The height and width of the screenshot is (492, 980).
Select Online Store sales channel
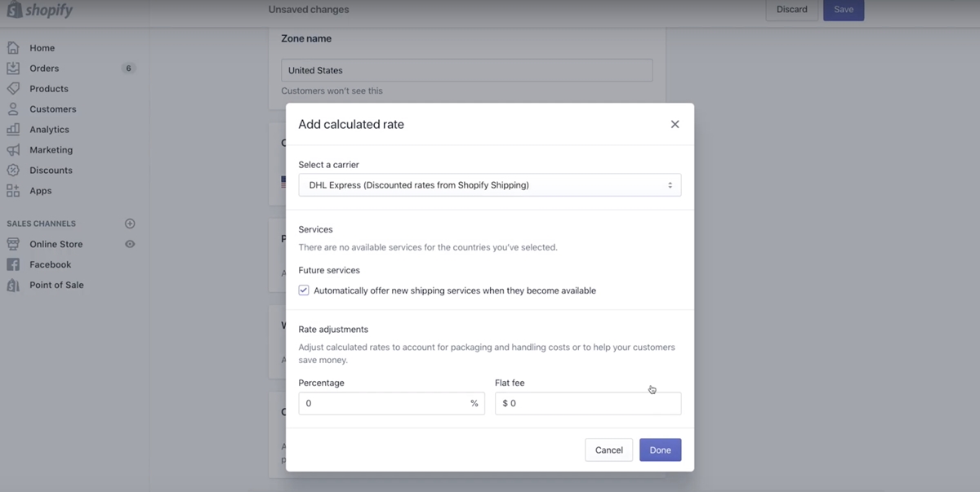pos(56,244)
